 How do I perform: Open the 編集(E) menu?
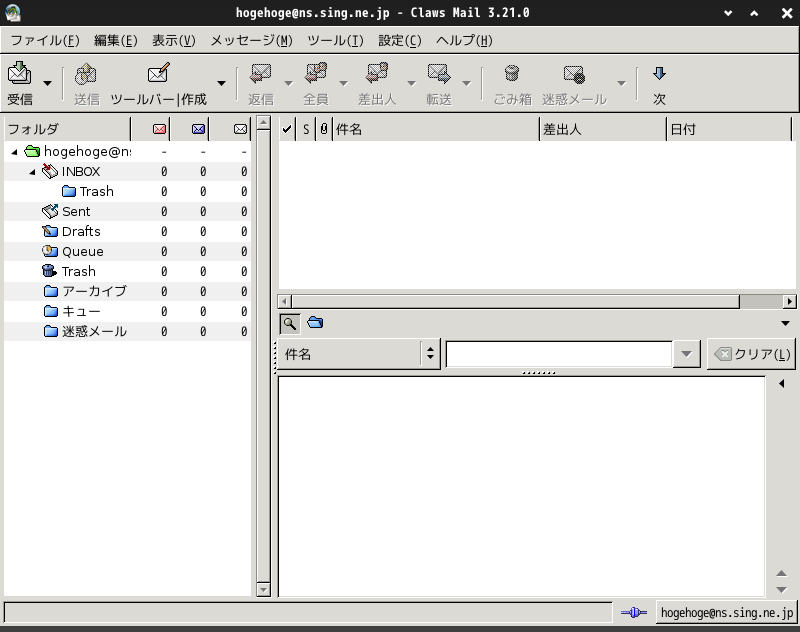(116, 40)
